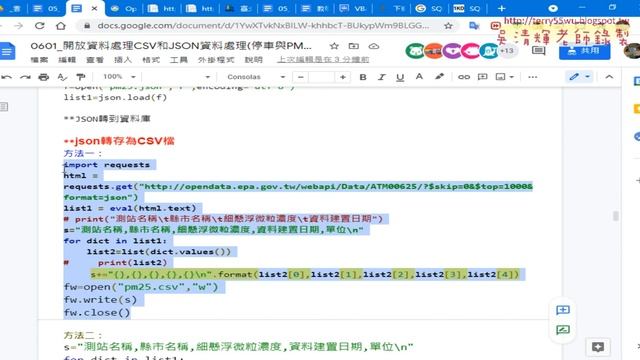Suggest edits using margin button

coord(563,330)
